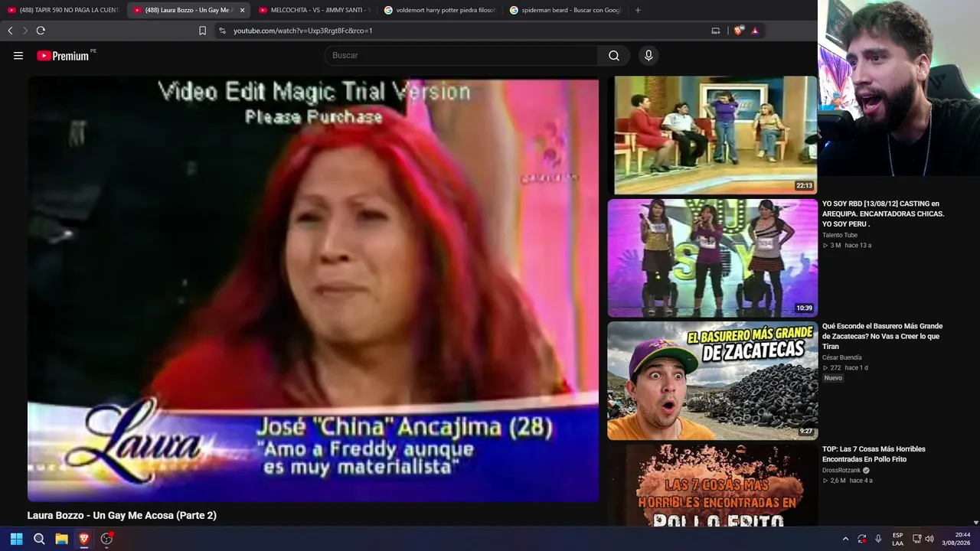Switch the ESP LAA keyboard language
Viewport: 980px width, 551px height.
pos(897,539)
